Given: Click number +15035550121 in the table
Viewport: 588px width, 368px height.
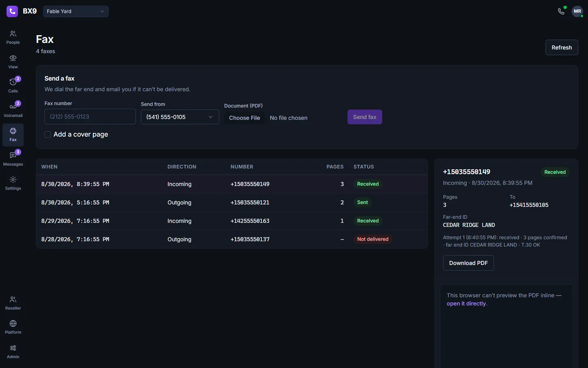Looking at the screenshot, I should [250, 202].
